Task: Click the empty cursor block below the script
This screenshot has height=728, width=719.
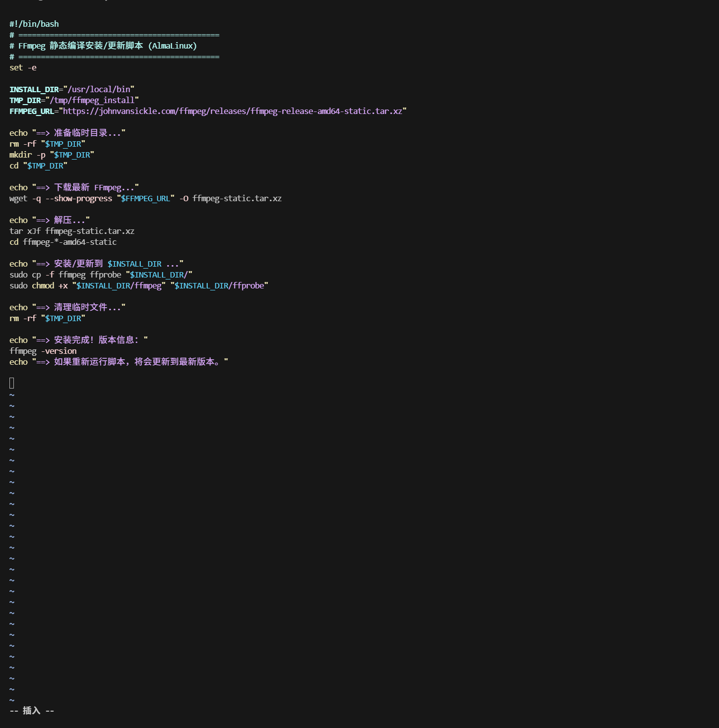Action: [12, 383]
